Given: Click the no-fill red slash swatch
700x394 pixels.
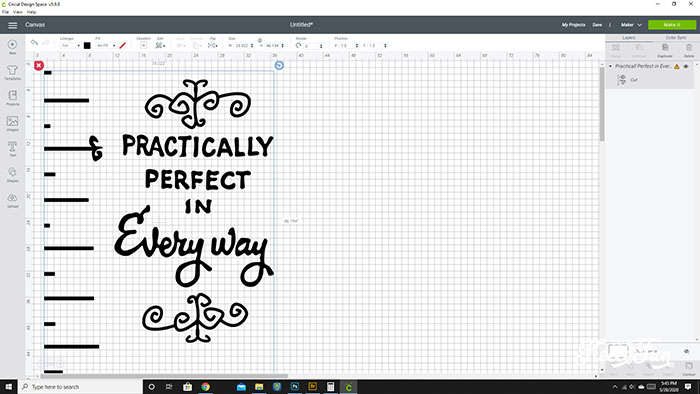Looking at the screenshot, I should [x=122, y=46].
